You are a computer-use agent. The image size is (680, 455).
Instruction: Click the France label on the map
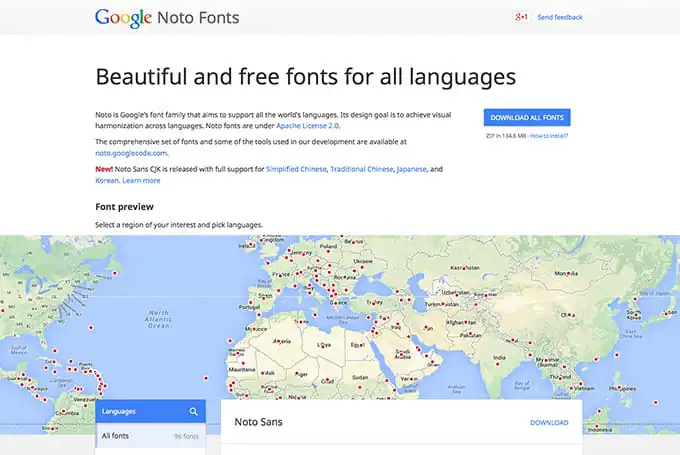click(x=281, y=275)
